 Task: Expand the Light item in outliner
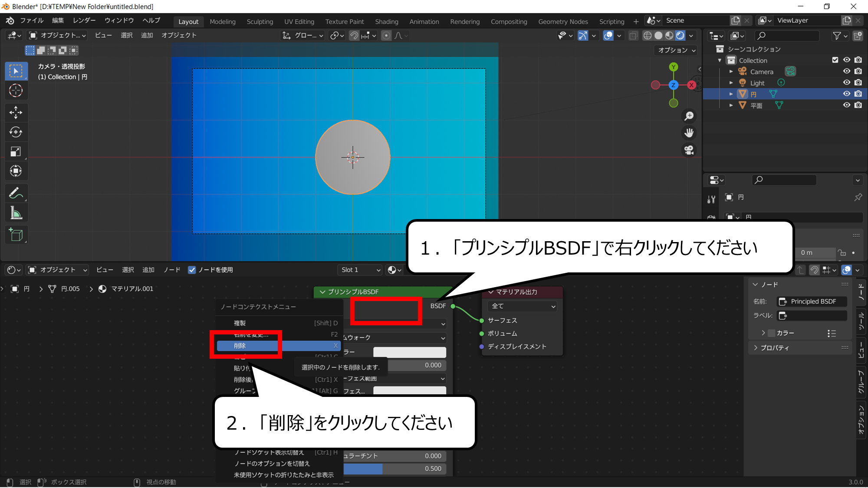point(731,83)
